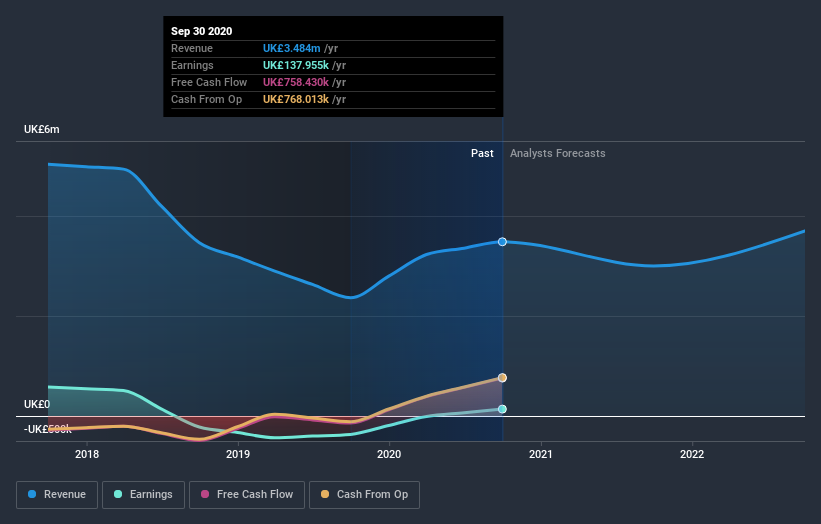The height and width of the screenshot is (524, 821).
Task: Click the 2019 x-axis label
Action: (x=238, y=454)
